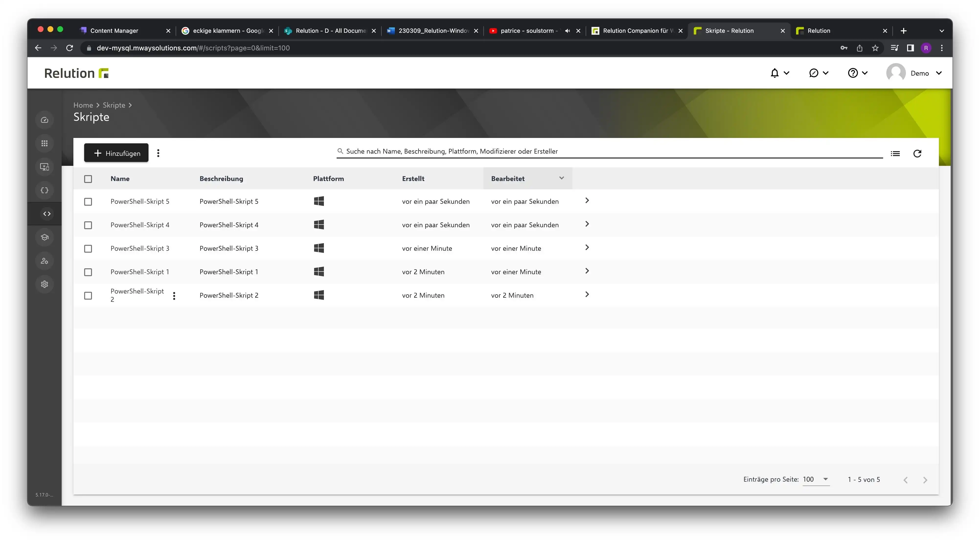
Task: Go to Home breadcrumb link
Action: [x=83, y=105]
